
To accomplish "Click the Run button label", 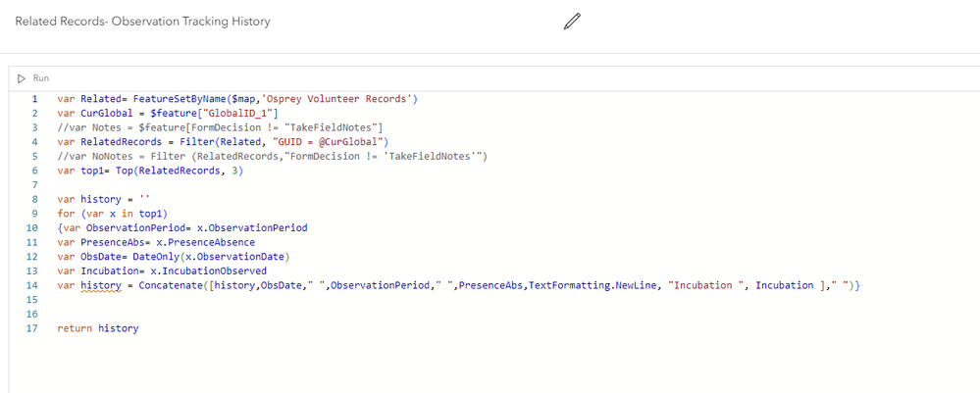I will pyautogui.click(x=40, y=78).
